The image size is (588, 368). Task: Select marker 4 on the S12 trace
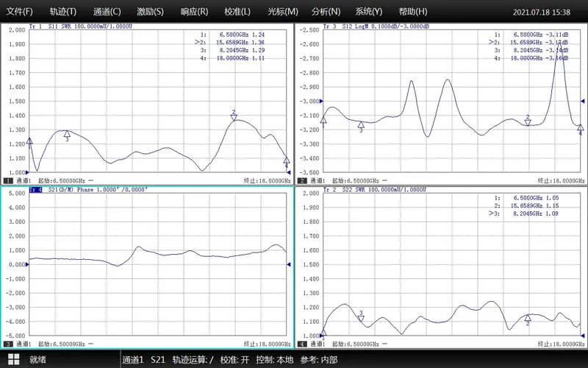tap(580, 127)
